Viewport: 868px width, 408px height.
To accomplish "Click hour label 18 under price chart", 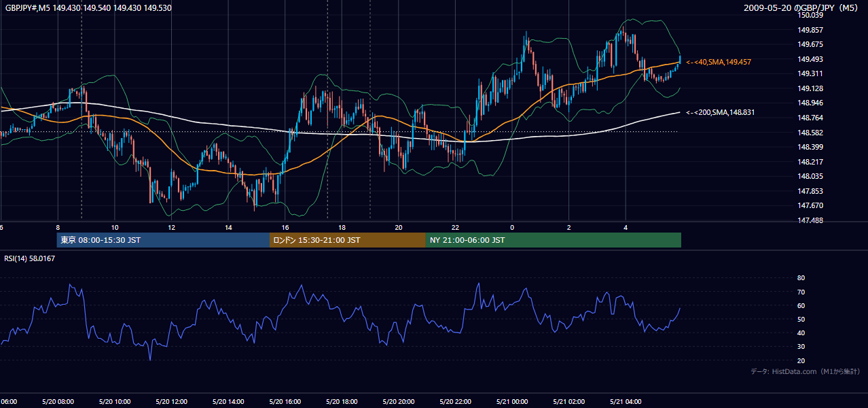I will tap(342, 227).
